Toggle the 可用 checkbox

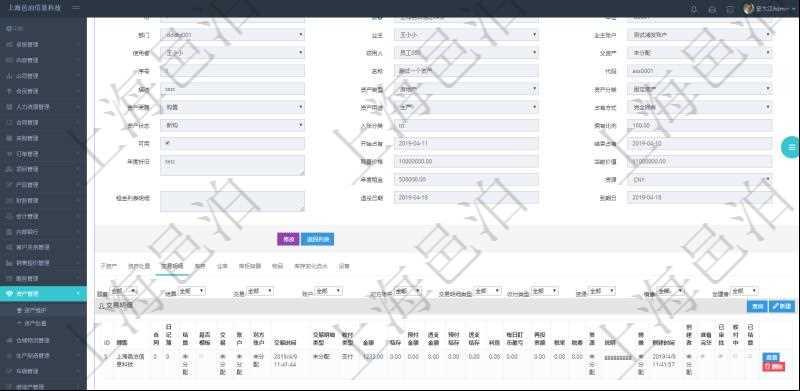168,143
